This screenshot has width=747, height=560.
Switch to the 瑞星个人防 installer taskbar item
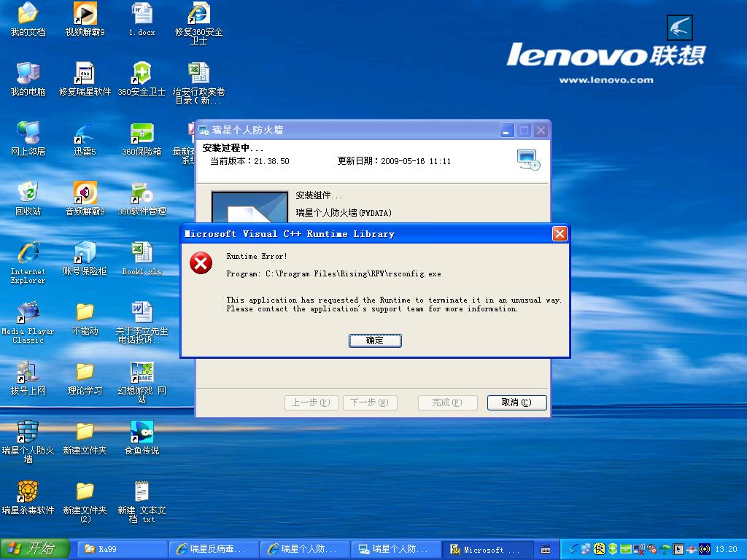click(x=396, y=550)
